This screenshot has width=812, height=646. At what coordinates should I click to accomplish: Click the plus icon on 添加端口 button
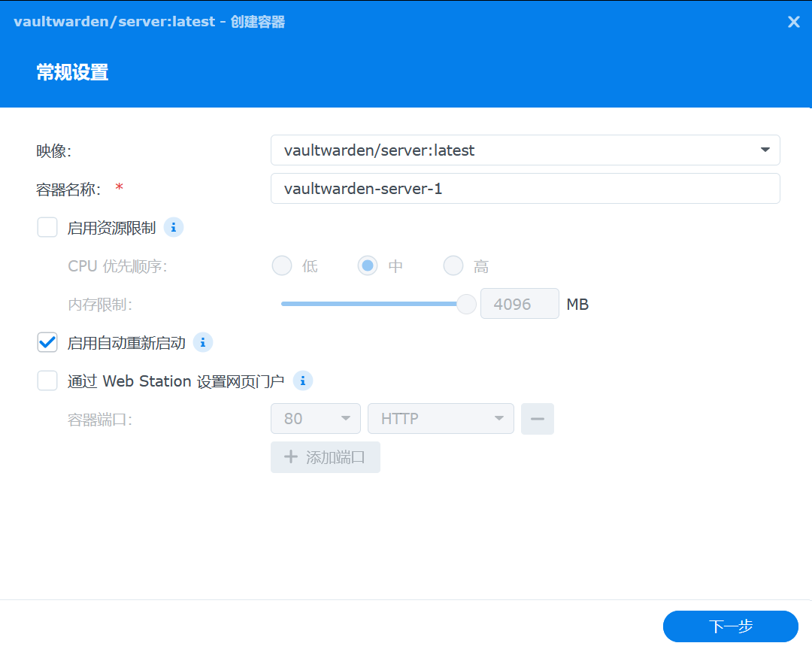pos(290,456)
